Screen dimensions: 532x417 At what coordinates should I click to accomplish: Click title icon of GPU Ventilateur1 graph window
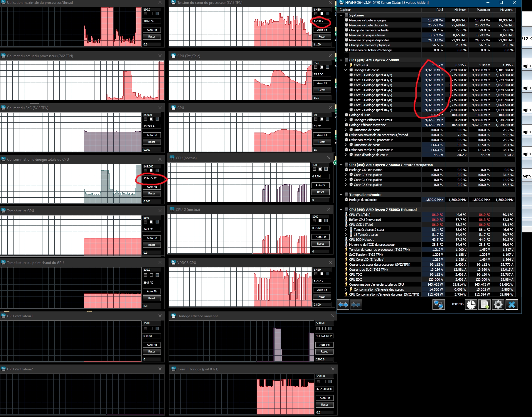tap(3, 316)
